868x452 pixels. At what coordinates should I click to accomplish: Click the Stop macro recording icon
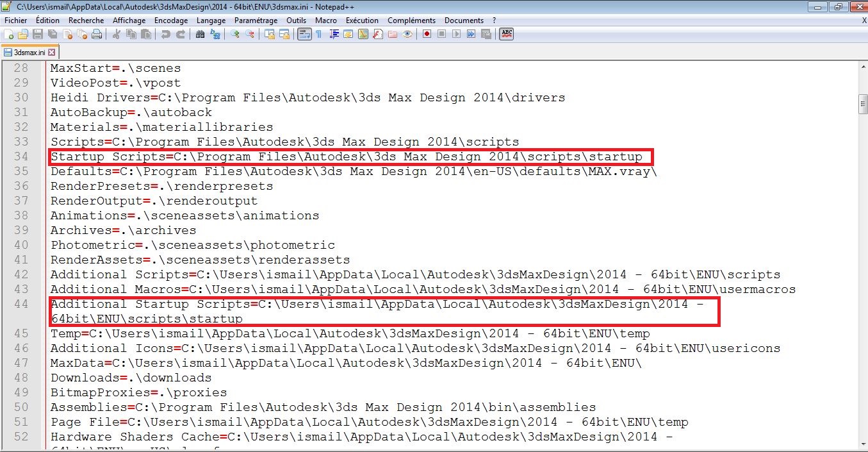pos(441,34)
